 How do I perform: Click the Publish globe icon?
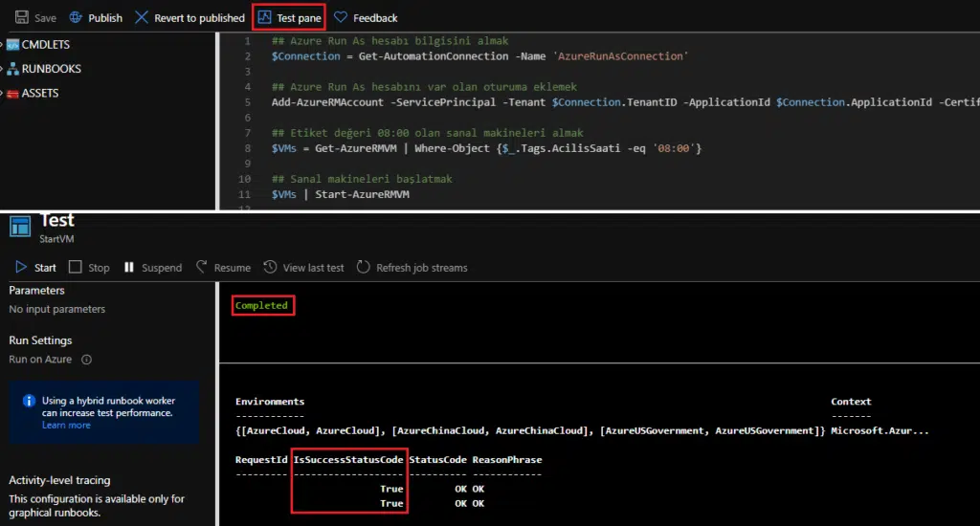76,17
